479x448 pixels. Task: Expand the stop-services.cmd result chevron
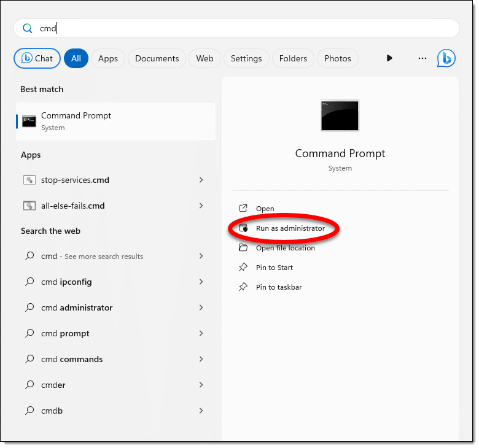[x=201, y=180]
